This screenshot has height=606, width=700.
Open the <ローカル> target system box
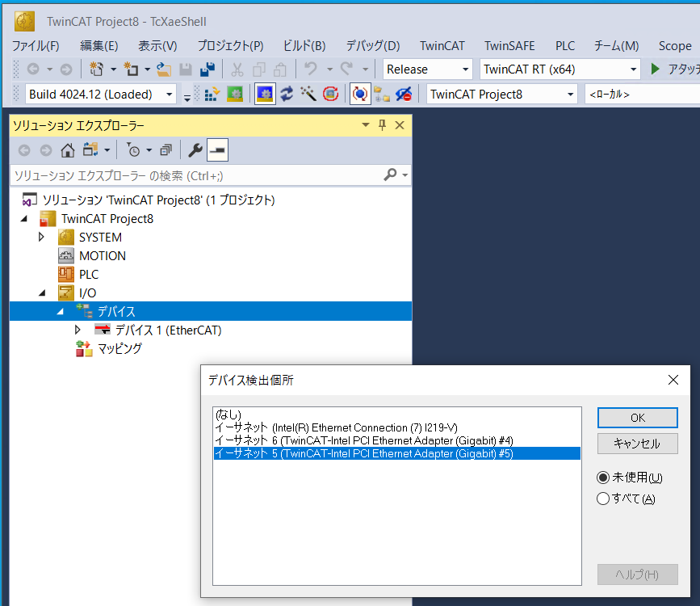(642, 95)
